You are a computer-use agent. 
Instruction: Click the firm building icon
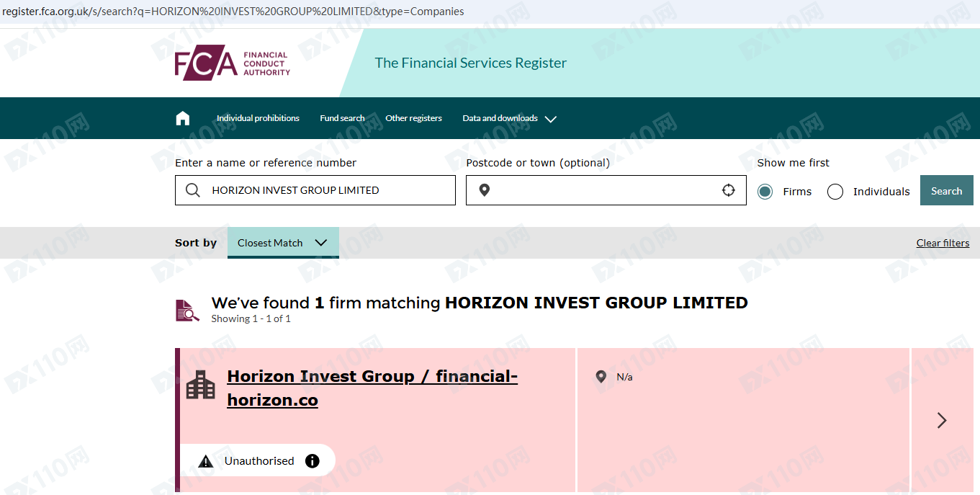tap(201, 385)
